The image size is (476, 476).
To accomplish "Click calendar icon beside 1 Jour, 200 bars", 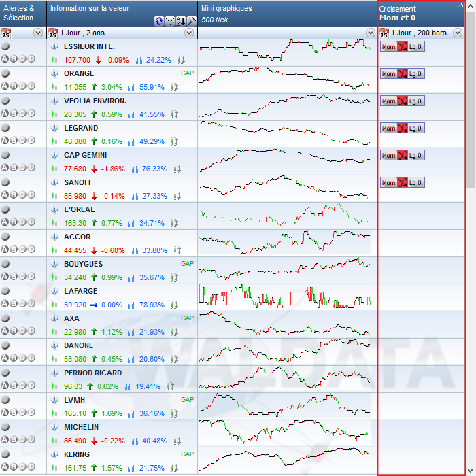I will [x=384, y=33].
